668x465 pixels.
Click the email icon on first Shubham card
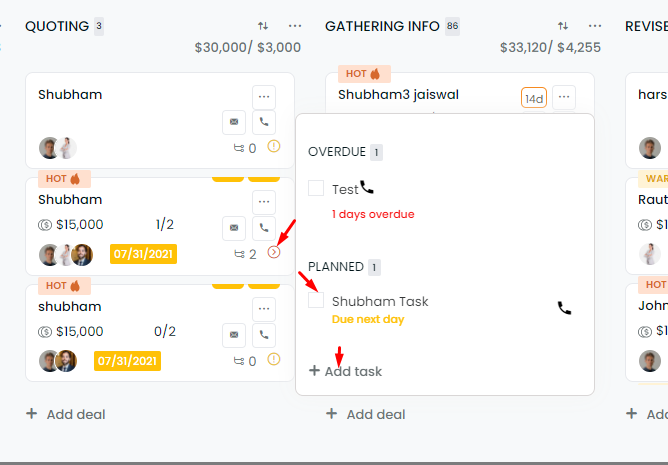click(x=234, y=122)
